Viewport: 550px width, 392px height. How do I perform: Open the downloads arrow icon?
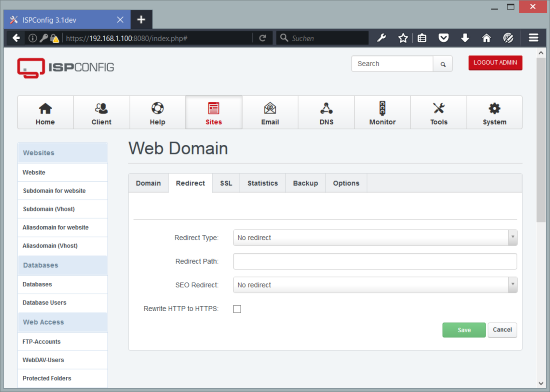coord(465,38)
